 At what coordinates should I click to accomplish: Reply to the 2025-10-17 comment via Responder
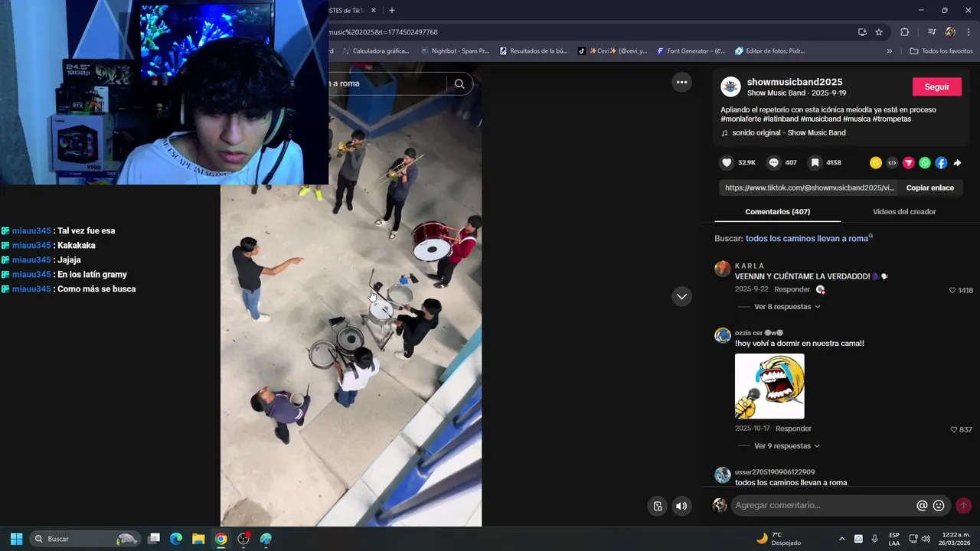[x=793, y=429]
